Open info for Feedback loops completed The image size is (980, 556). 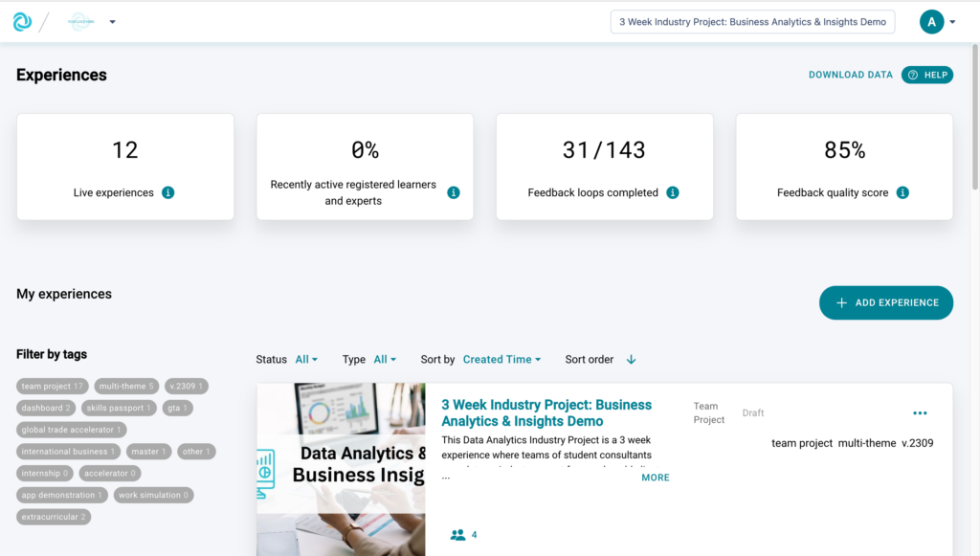(673, 192)
